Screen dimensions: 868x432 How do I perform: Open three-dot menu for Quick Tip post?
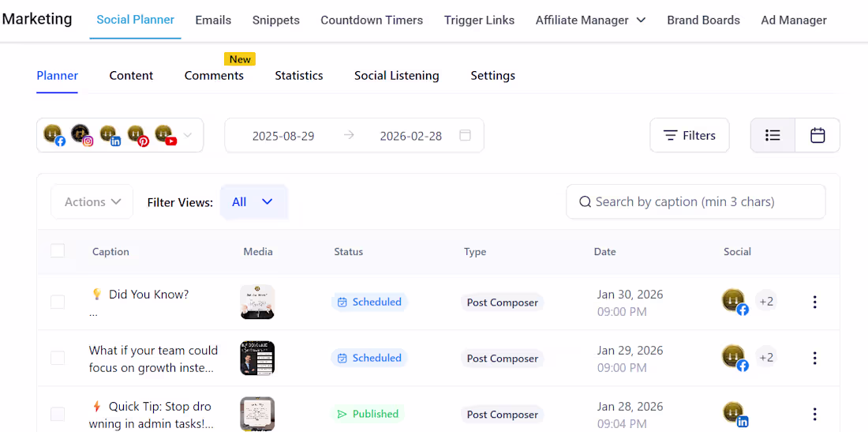[814, 414]
